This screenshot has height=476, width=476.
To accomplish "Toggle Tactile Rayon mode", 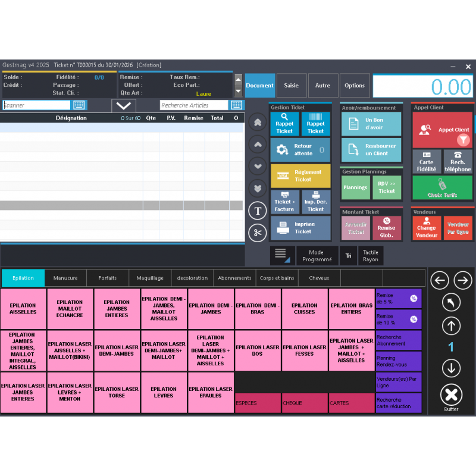I will coord(370,256).
